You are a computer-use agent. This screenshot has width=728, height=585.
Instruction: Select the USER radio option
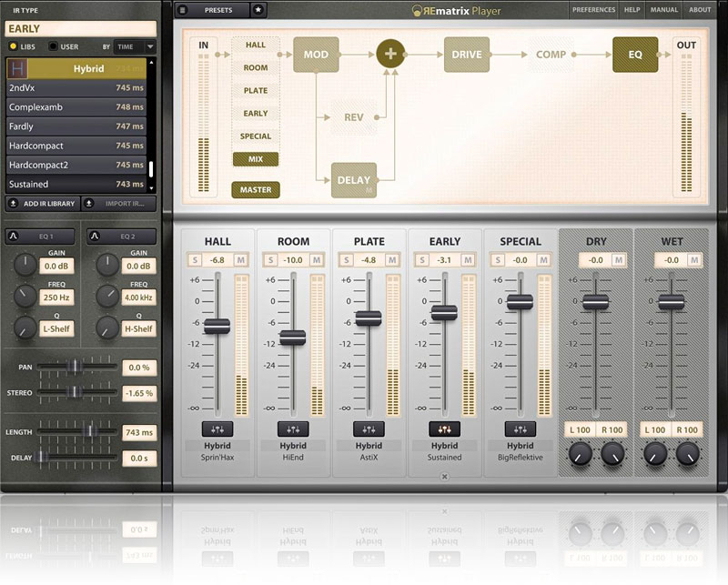[x=53, y=46]
